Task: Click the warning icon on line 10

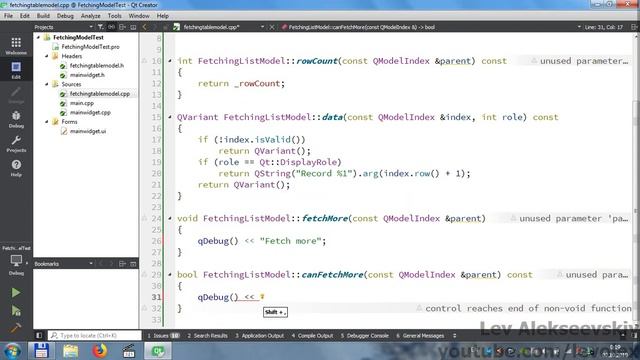Action: click(x=144, y=61)
